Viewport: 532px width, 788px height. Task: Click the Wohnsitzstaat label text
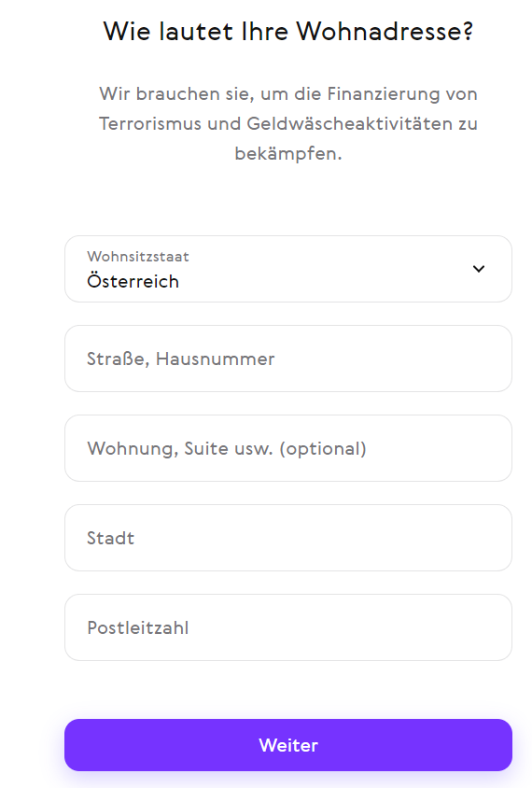click(x=137, y=257)
